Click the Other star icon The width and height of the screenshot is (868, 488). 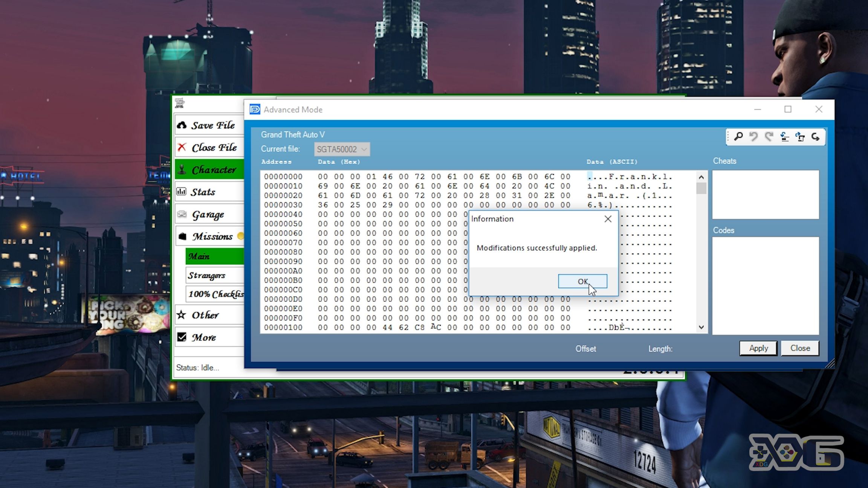182,314
